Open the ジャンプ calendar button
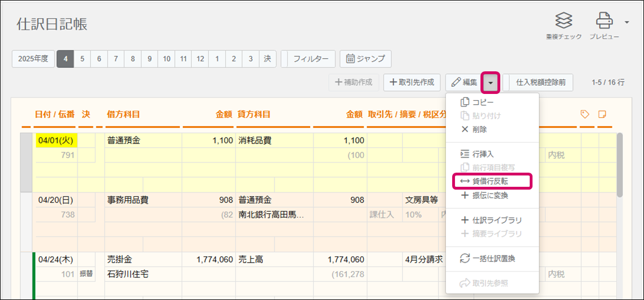644x300 pixels. 366,58
